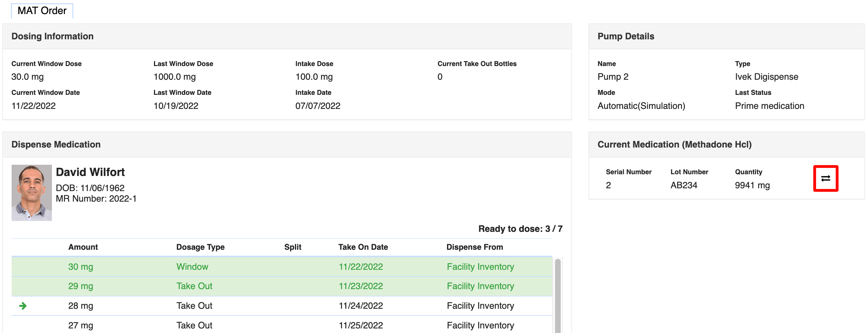Click the Amount column header
The width and height of the screenshot is (868, 333).
tap(83, 247)
